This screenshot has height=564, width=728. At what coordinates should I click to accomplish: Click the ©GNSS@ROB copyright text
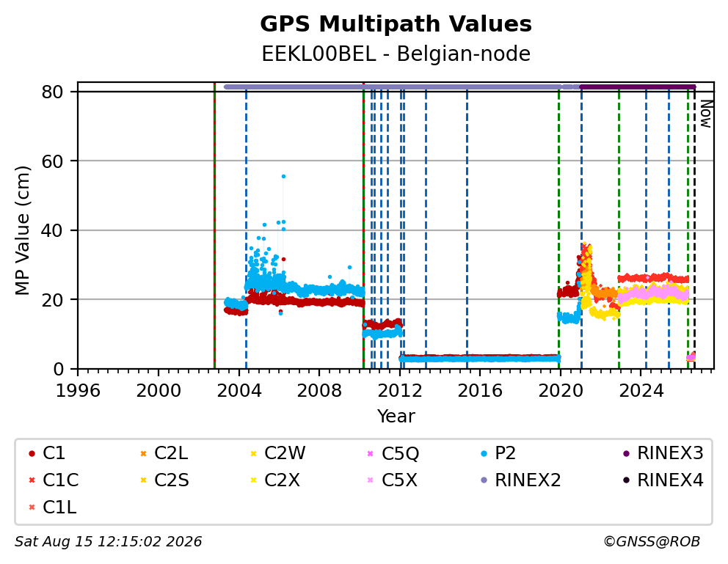coord(652,542)
